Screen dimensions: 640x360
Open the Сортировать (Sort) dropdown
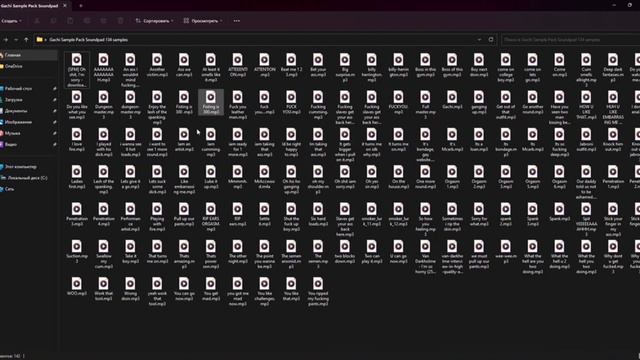pos(155,21)
